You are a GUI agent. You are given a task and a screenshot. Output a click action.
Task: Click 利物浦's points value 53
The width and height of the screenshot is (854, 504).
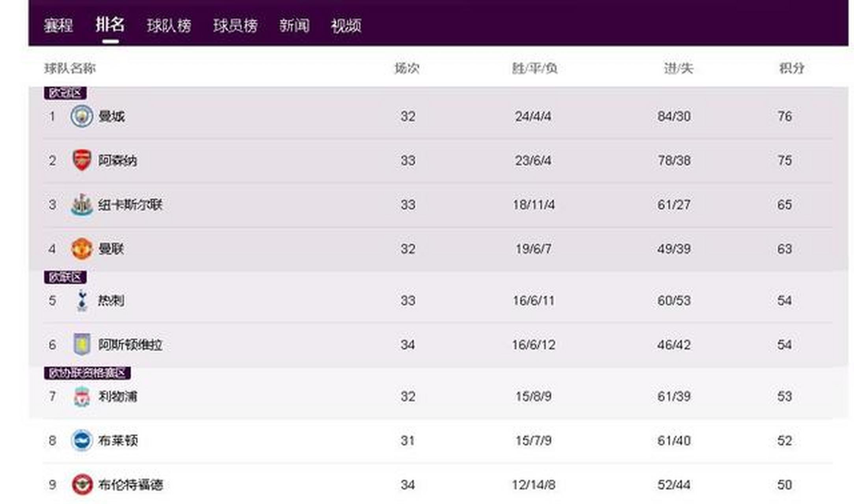click(785, 397)
